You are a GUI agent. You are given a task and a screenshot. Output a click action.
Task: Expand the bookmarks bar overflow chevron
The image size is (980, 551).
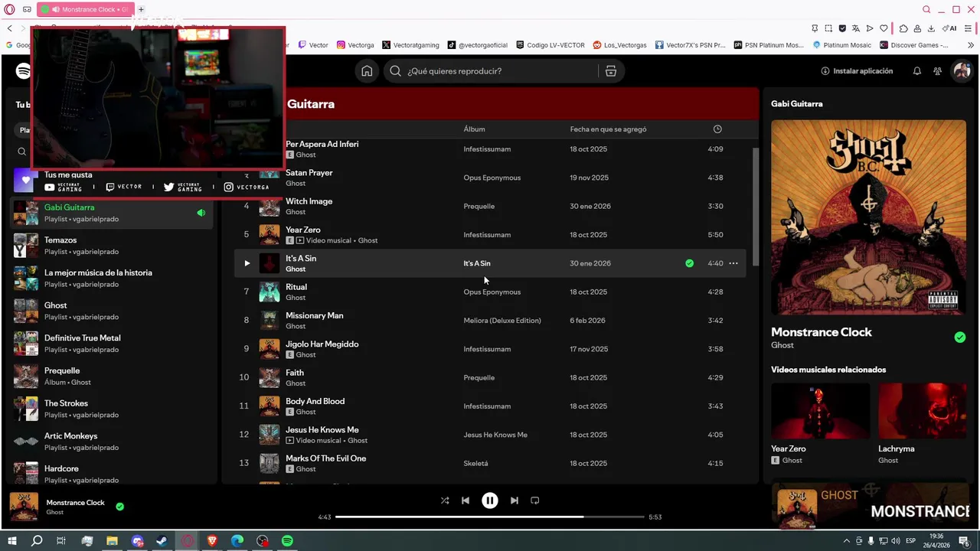(971, 45)
